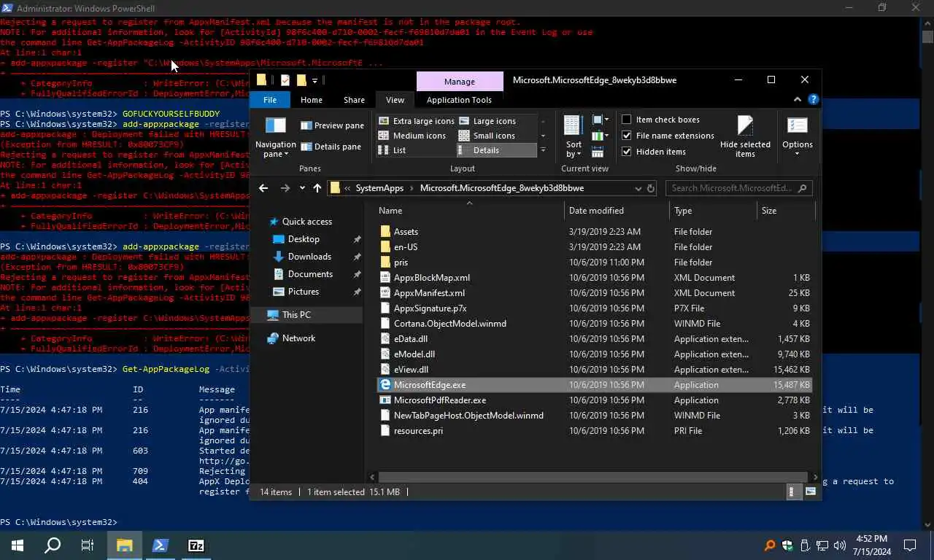
Task: Open Explorer Help icon
Action: [813, 100]
